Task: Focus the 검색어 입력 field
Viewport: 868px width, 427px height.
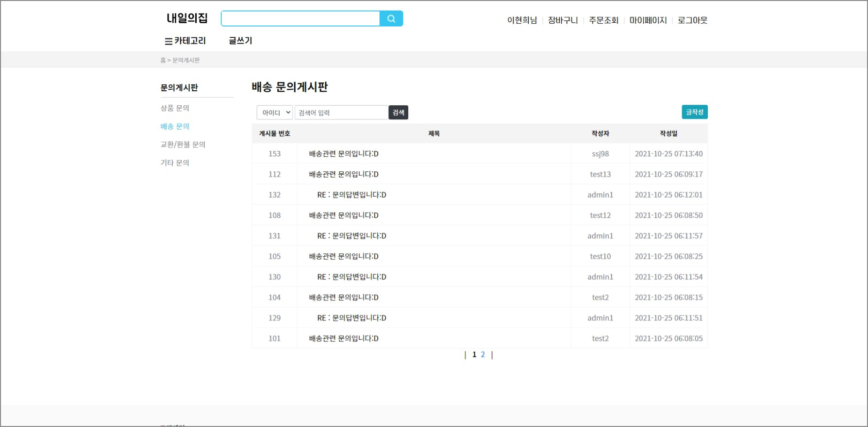Action: click(x=341, y=113)
